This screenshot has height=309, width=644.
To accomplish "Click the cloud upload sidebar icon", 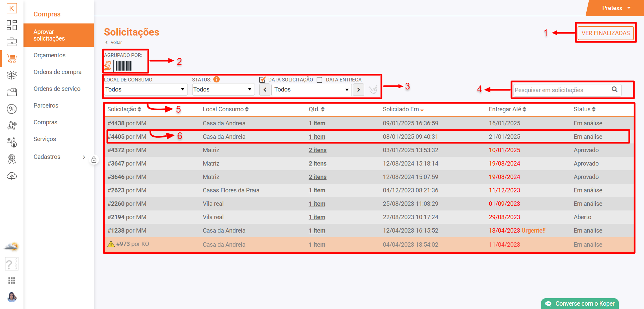I will click(x=12, y=176).
